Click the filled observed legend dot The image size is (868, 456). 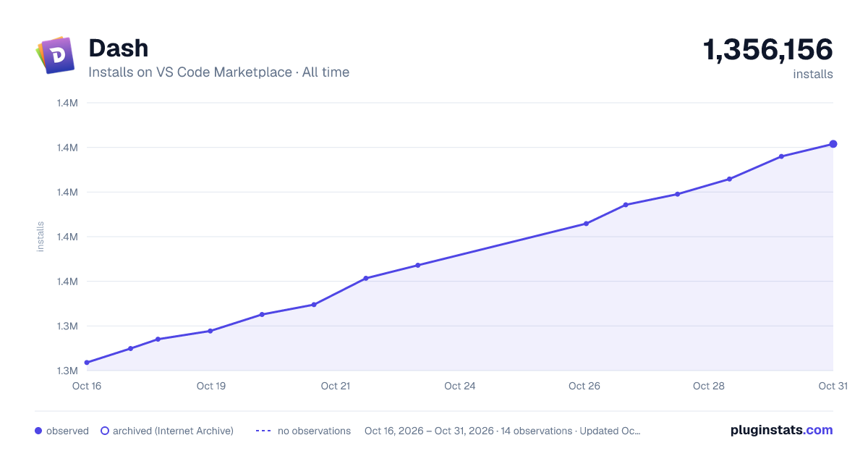(x=38, y=431)
